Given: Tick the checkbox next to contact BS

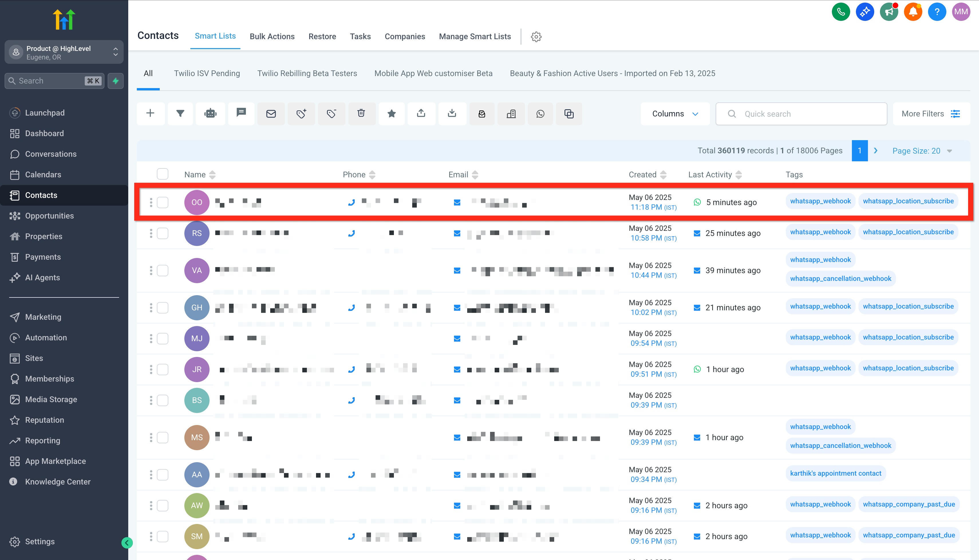Looking at the screenshot, I should [162, 400].
